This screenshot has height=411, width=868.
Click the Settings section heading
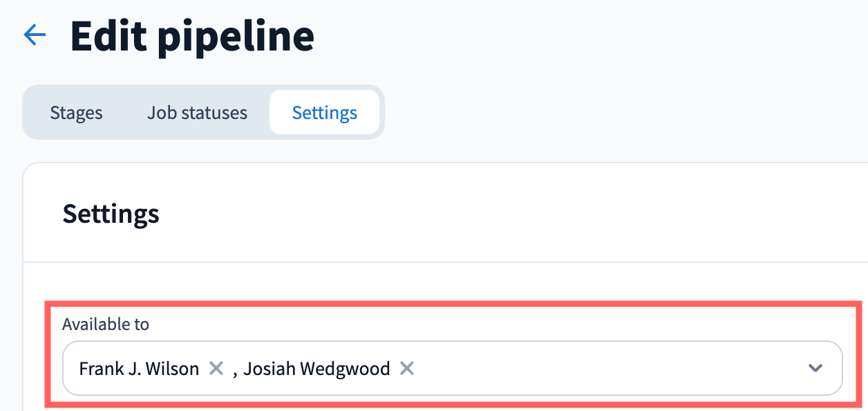point(111,214)
